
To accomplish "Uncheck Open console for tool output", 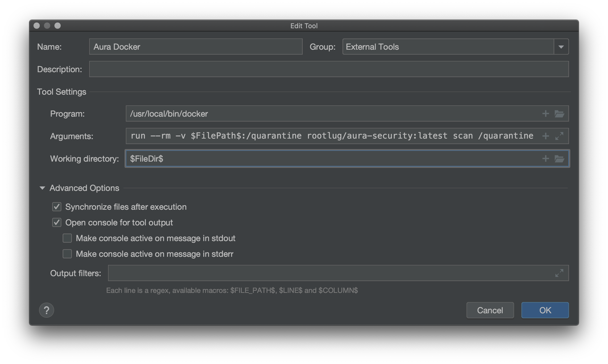I will click(57, 222).
